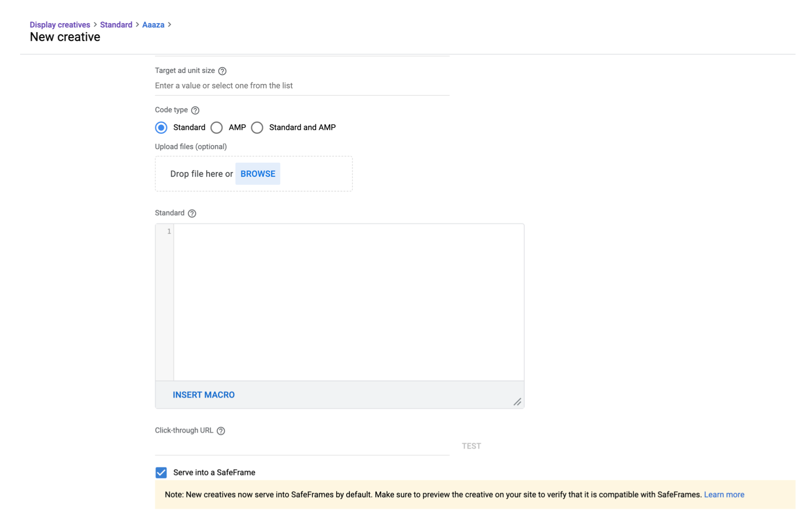Uncheck Serve into a SafeFrame checkbox

click(161, 473)
